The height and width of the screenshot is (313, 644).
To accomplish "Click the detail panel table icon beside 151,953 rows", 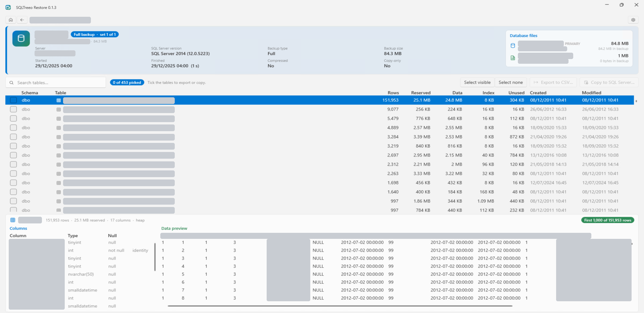I will click(13, 220).
